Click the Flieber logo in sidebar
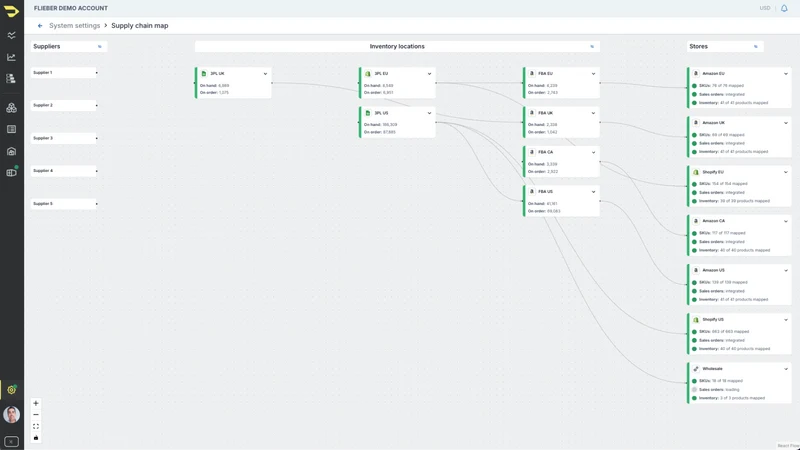This screenshot has height=450, width=800. [x=11, y=11]
